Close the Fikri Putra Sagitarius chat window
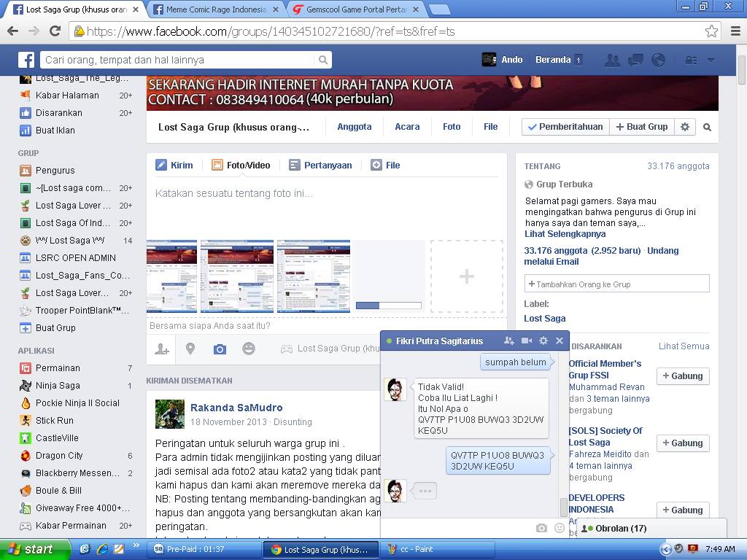The image size is (747, 560). 560,341
